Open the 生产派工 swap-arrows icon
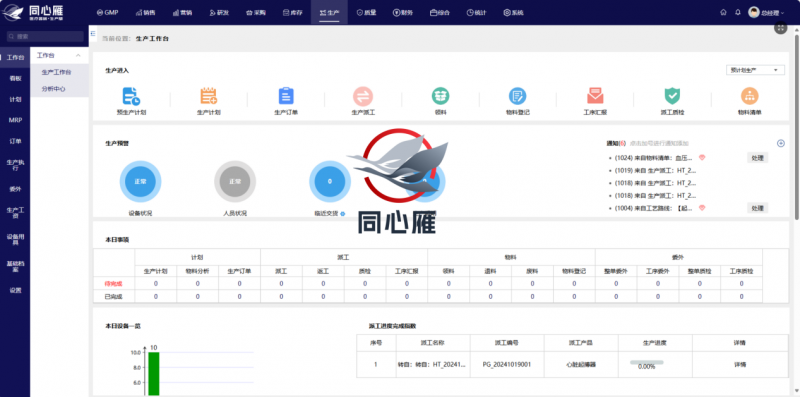The width and height of the screenshot is (800, 397). (x=363, y=96)
